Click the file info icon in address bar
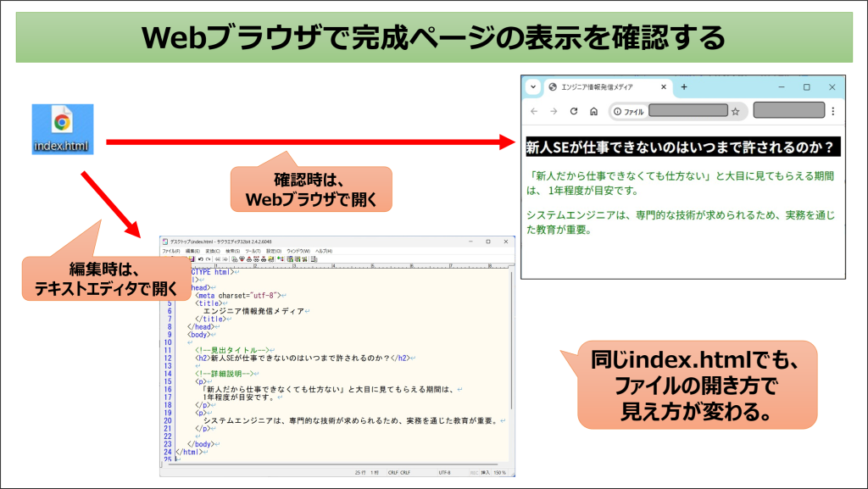Viewport: 868px width, 489px height. pyautogui.click(x=618, y=111)
